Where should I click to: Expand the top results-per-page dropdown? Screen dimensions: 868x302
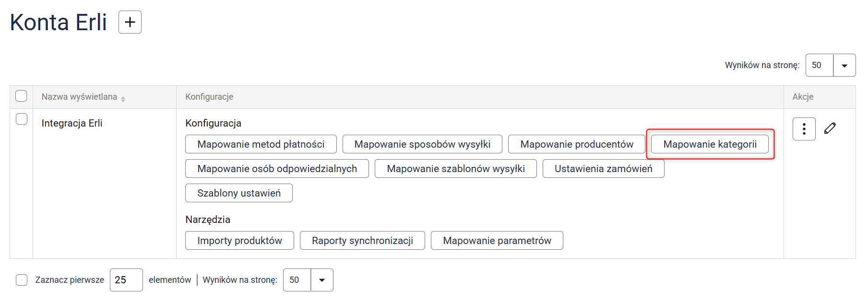click(844, 66)
